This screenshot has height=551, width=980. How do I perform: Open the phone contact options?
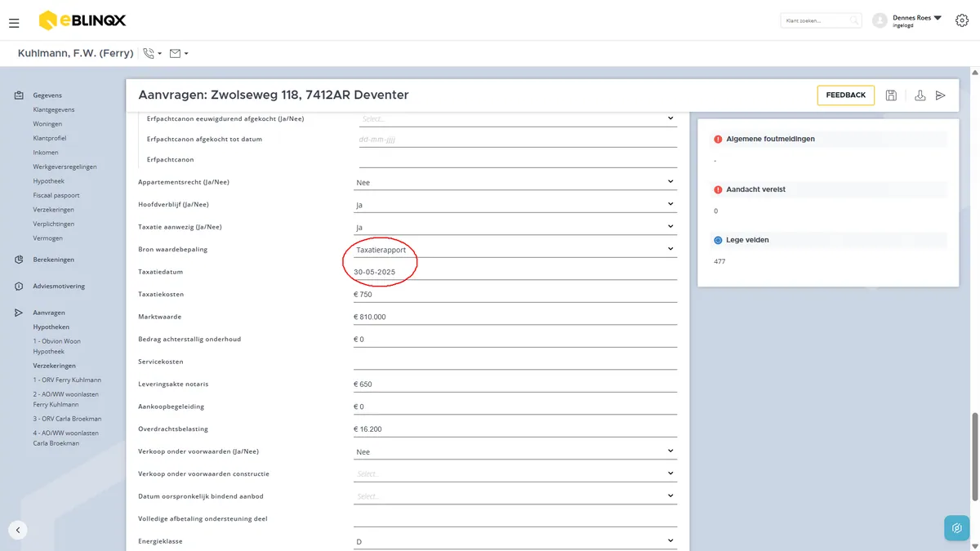point(152,53)
